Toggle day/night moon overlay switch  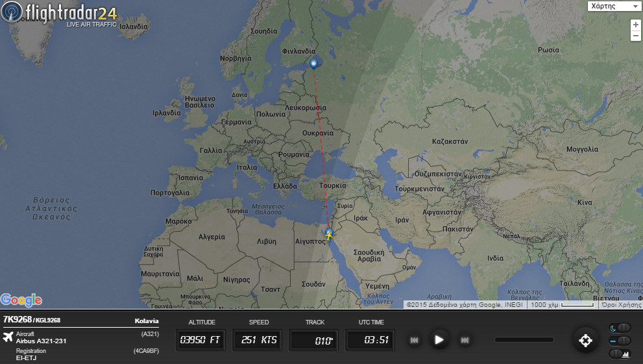620,328
